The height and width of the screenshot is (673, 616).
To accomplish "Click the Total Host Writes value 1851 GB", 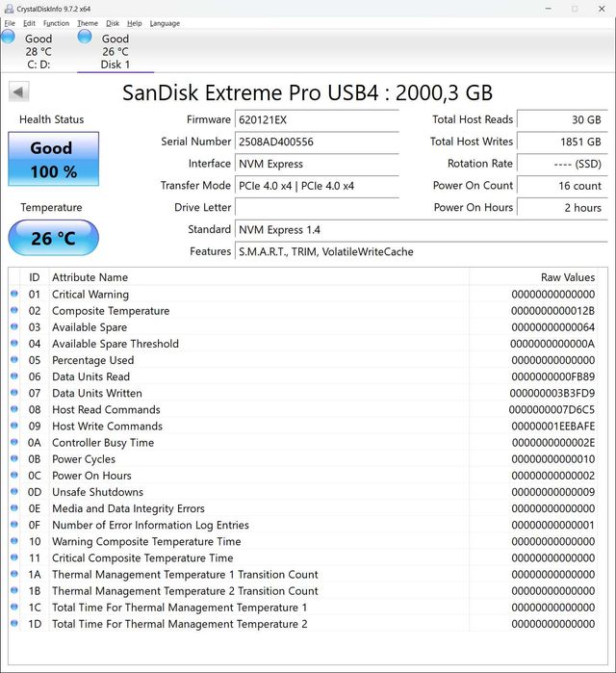I will [x=562, y=142].
